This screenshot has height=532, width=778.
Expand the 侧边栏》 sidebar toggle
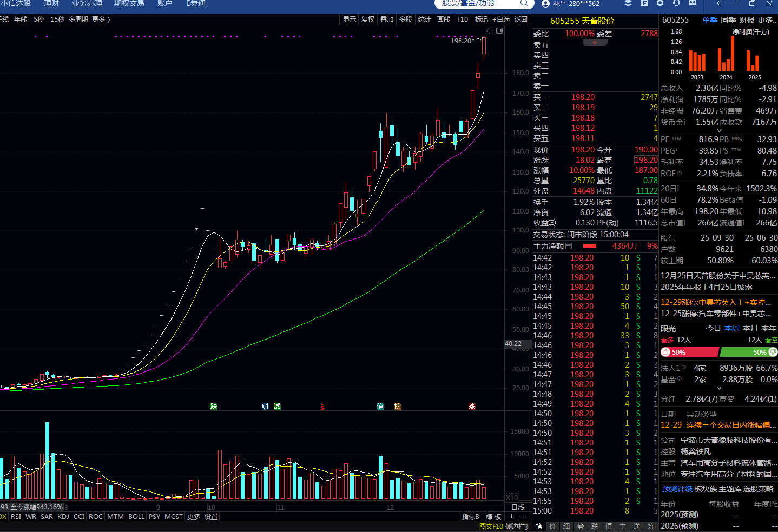(517, 526)
